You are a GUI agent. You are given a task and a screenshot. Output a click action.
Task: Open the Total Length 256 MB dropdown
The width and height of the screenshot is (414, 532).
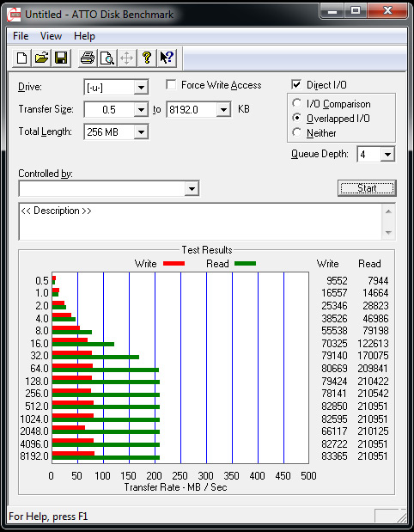(x=140, y=131)
